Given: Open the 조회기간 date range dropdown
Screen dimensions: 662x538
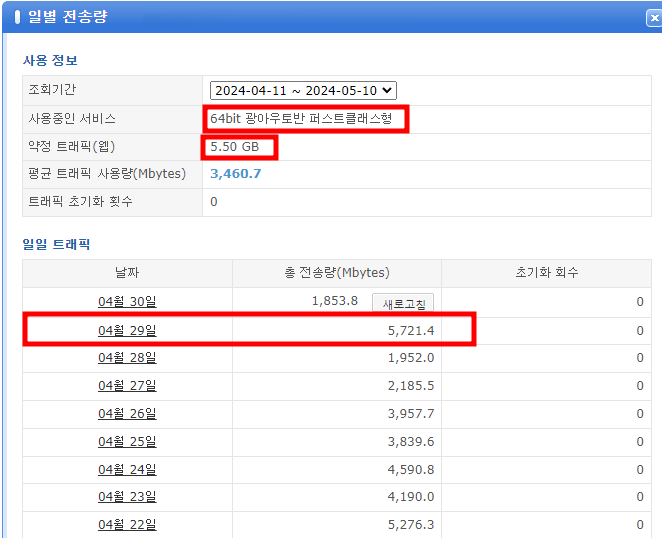Looking at the screenshot, I should [303, 90].
